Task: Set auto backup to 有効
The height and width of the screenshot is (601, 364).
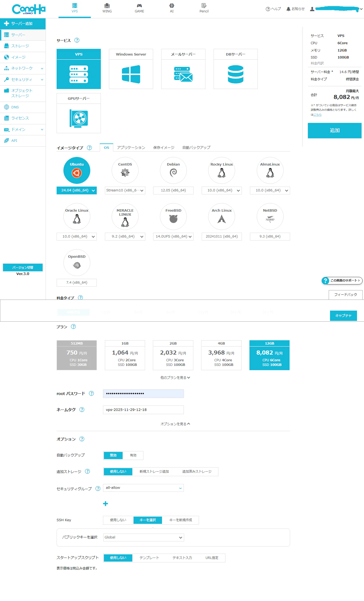Action: [133, 455]
